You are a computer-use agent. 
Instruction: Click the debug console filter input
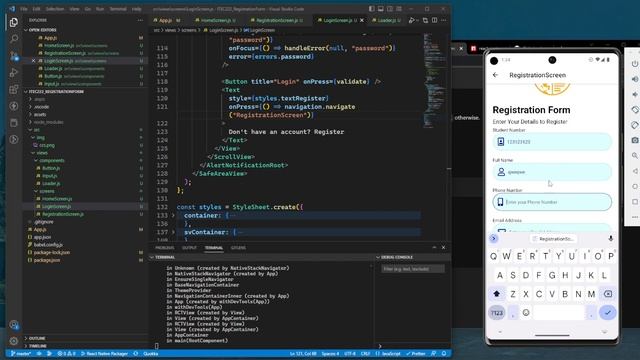tap(413, 269)
